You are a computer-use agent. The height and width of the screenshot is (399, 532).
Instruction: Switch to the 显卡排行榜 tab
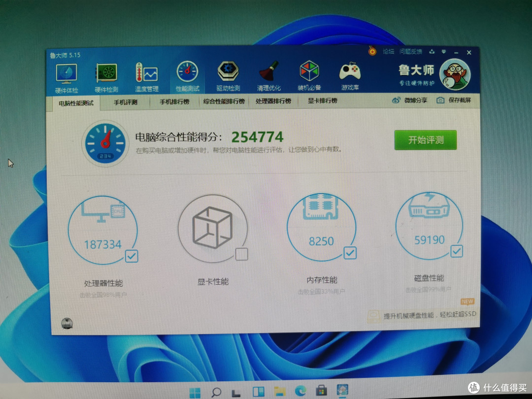pos(322,100)
